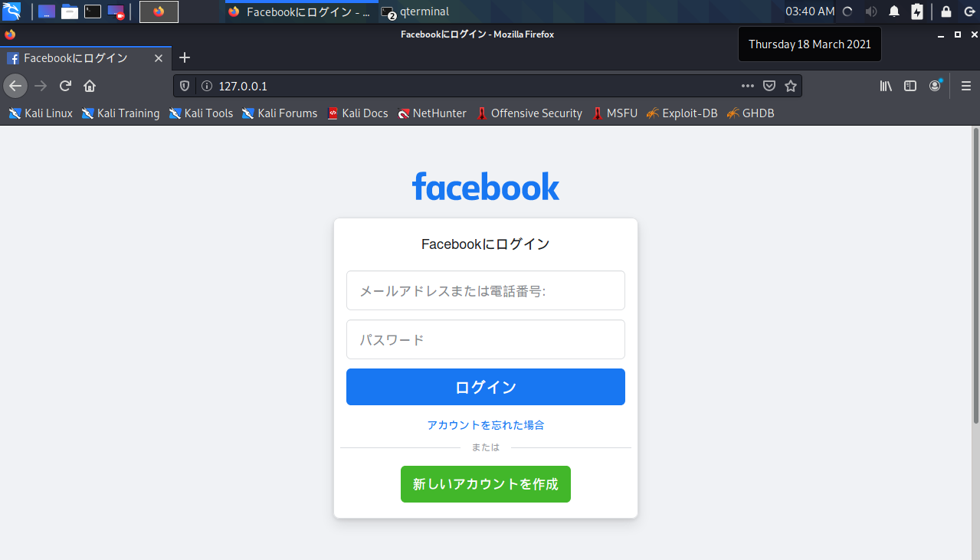Click the blue ログイン button
Image resolution: width=980 pixels, height=560 pixels.
tap(486, 387)
